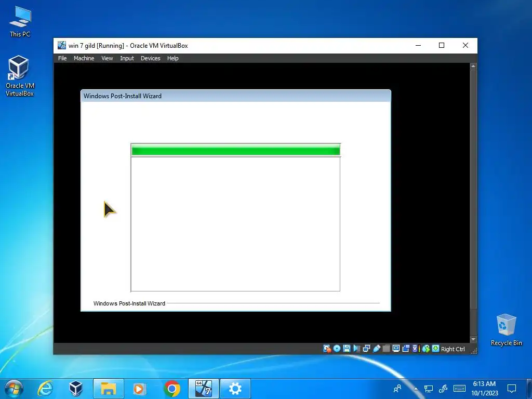The image size is (532, 399).
Task: Switch to the running win 7 VM taskbar button
Action: (x=204, y=389)
